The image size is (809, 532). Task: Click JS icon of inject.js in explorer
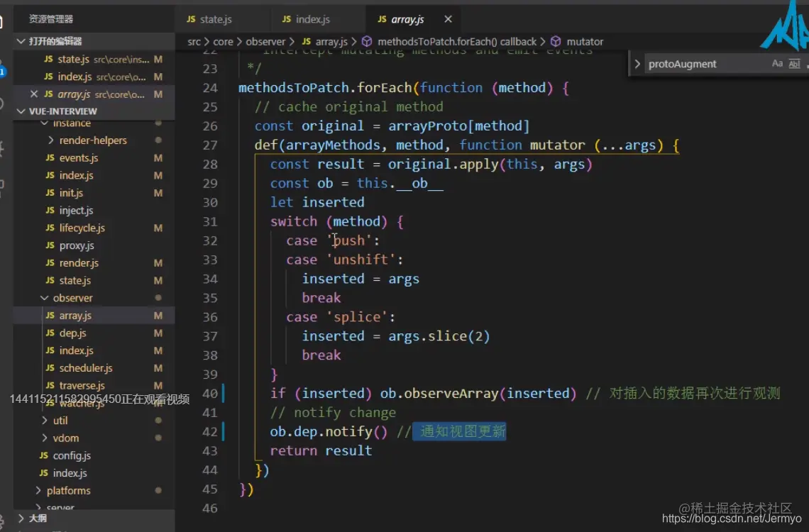pos(50,211)
